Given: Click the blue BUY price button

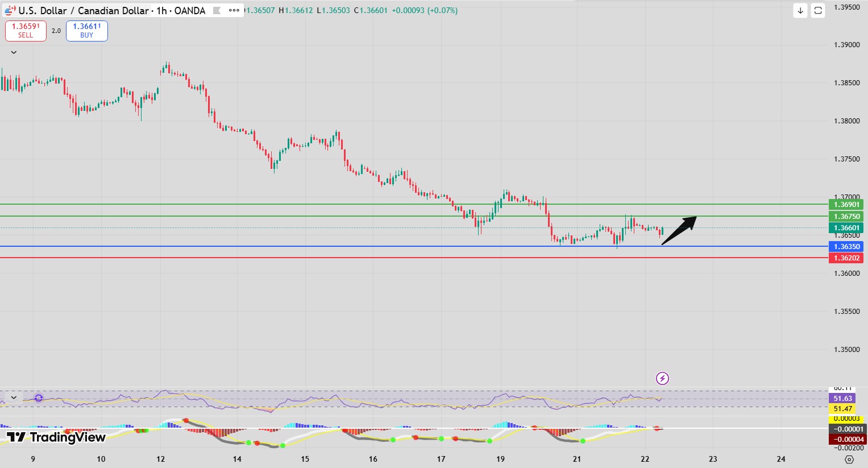Looking at the screenshot, I should [86, 31].
